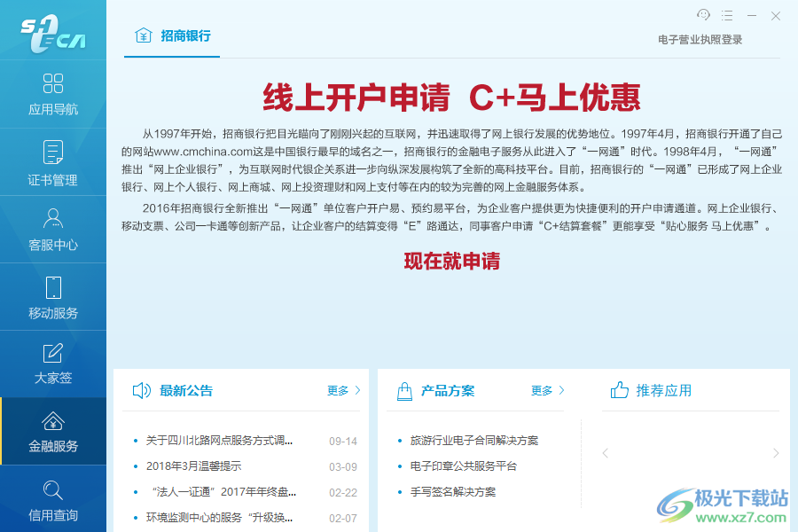The width and height of the screenshot is (798, 532).
Task: Select 金融服务 financial services
Action: 53,431
